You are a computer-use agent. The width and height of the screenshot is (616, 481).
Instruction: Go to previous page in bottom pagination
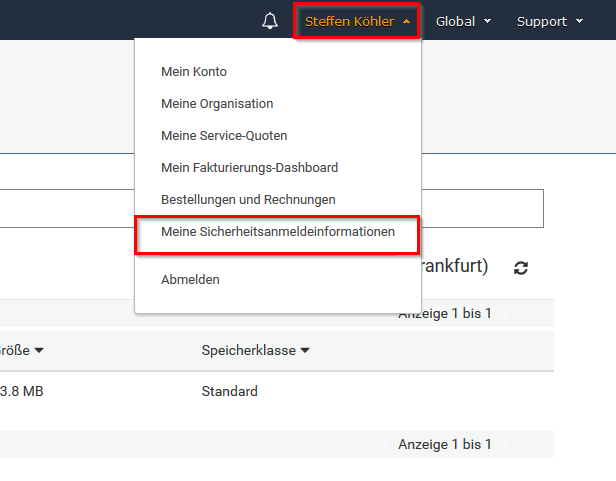click(386, 444)
